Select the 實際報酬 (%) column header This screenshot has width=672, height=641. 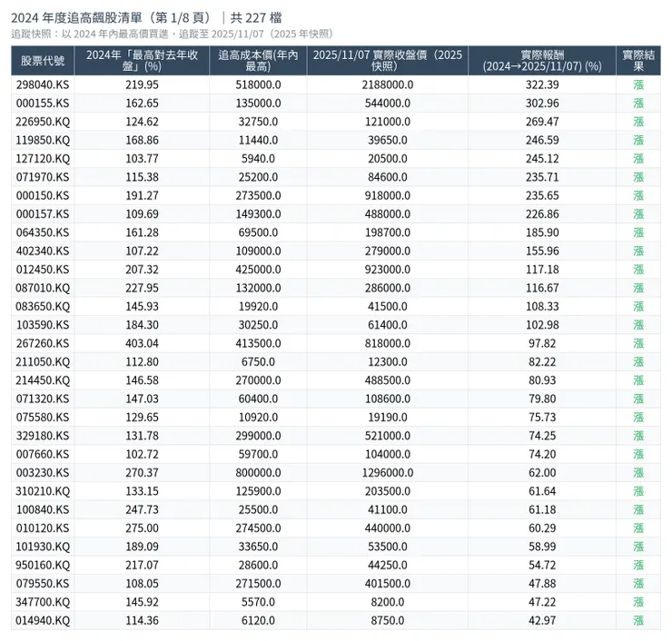pyautogui.click(x=542, y=61)
